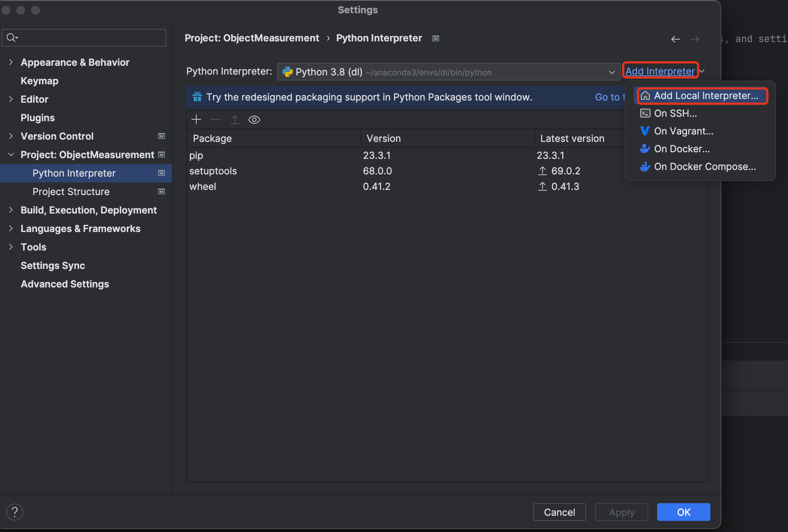Click the upgrade package arrow icon

pyautogui.click(x=235, y=119)
